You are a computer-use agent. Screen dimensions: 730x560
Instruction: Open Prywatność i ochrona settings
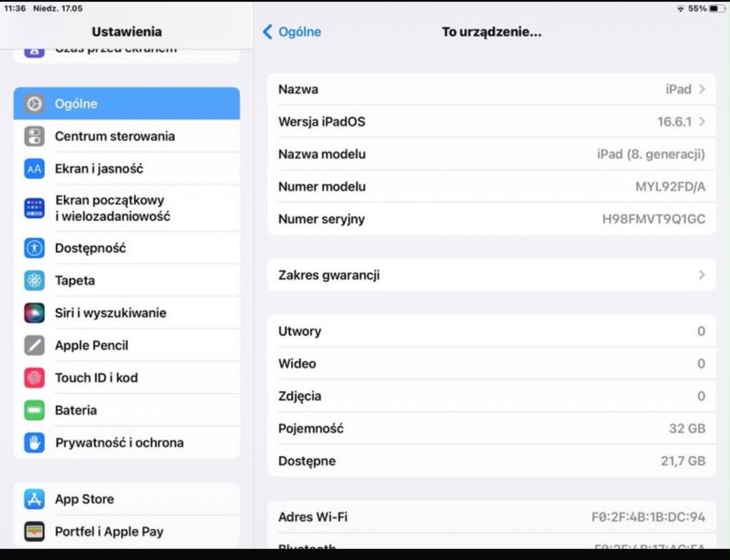(x=127, y=443)
